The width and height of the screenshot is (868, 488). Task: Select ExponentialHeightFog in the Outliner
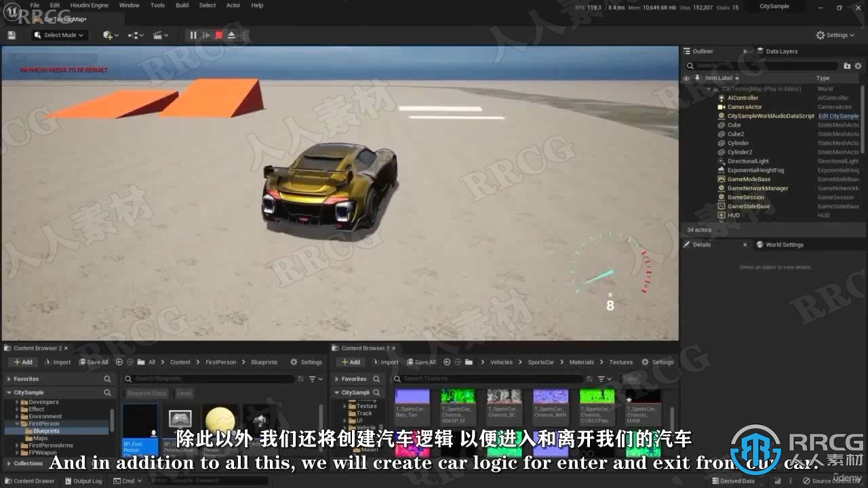pos(755,170)
